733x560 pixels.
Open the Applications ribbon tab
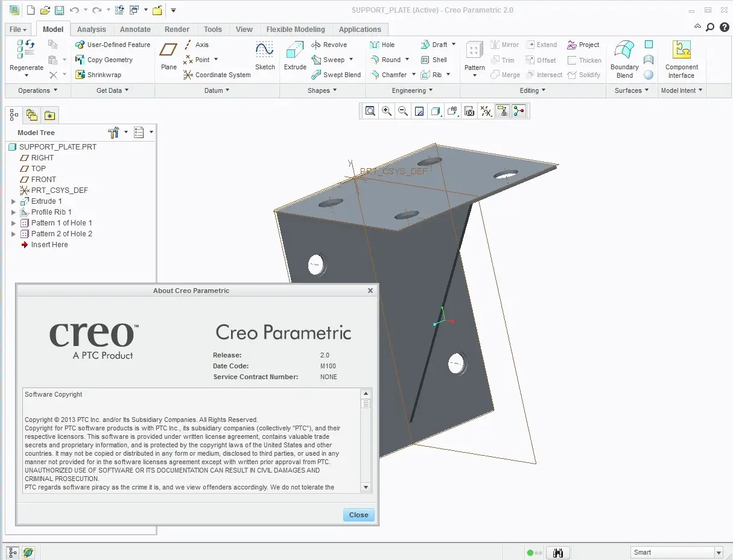click(360, 29)
